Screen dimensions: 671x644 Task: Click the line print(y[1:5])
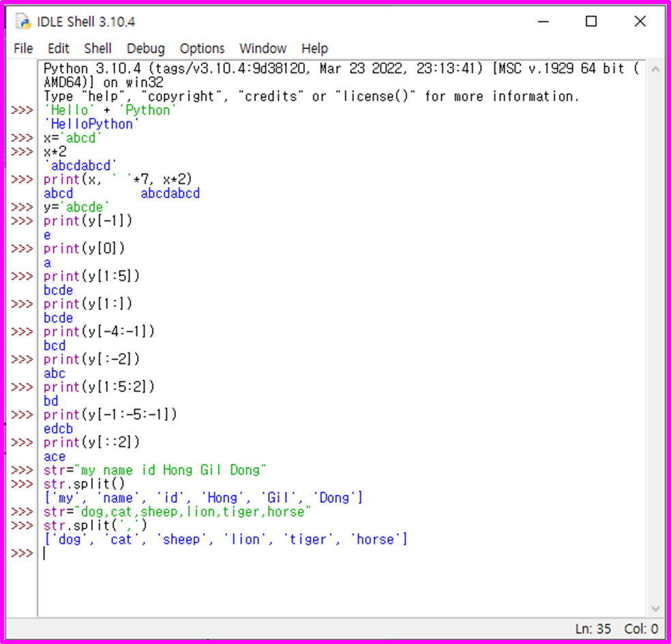[91, 276]
